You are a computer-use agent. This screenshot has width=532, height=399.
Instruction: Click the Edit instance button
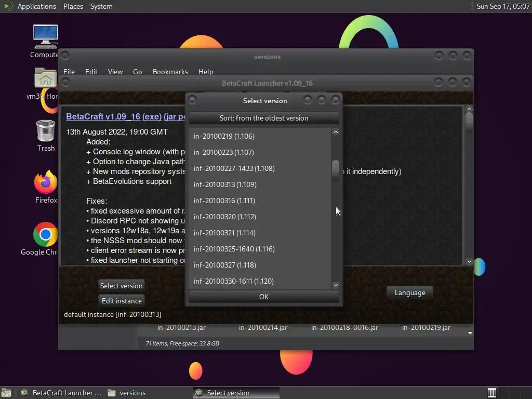click(122, 301)
